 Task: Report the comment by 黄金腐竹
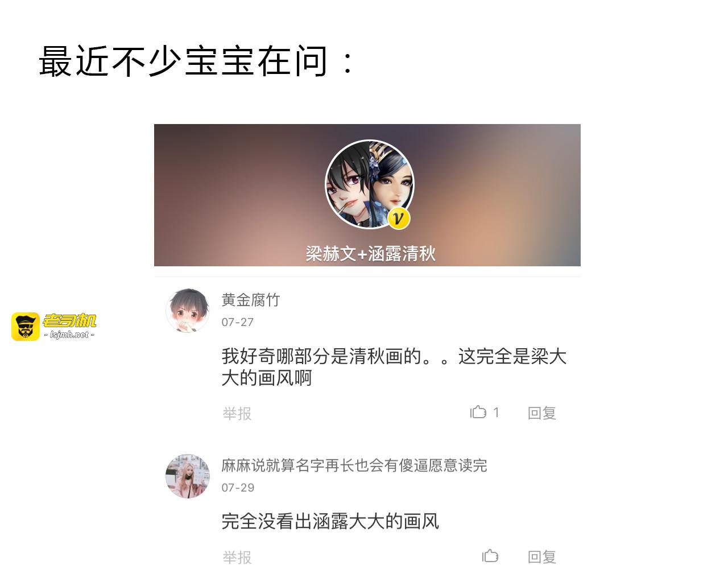click(x=237, y=413)
